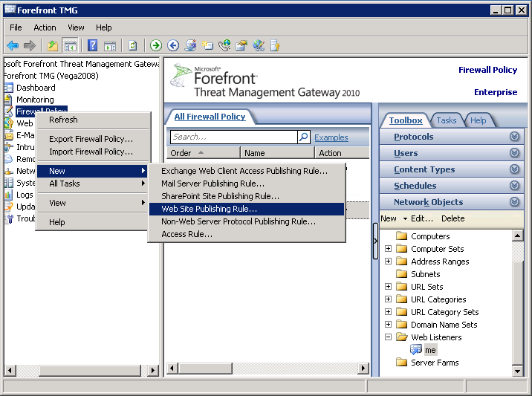Expand the URL Categories folder

pyautogui.click(x=388, y=299)
